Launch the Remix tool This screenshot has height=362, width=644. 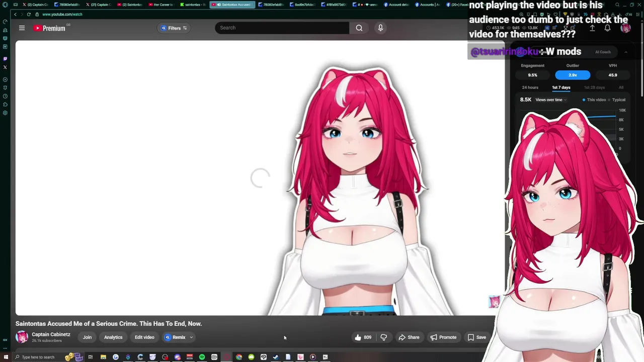175,337
